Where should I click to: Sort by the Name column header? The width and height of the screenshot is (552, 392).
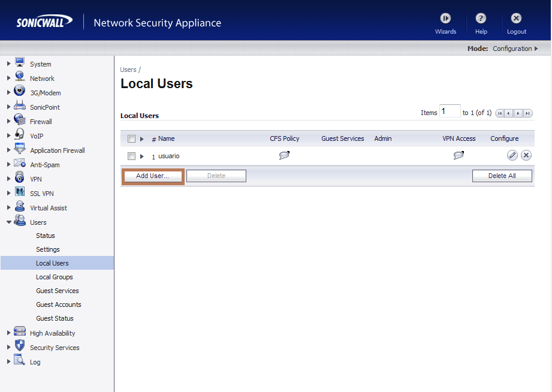166,139
